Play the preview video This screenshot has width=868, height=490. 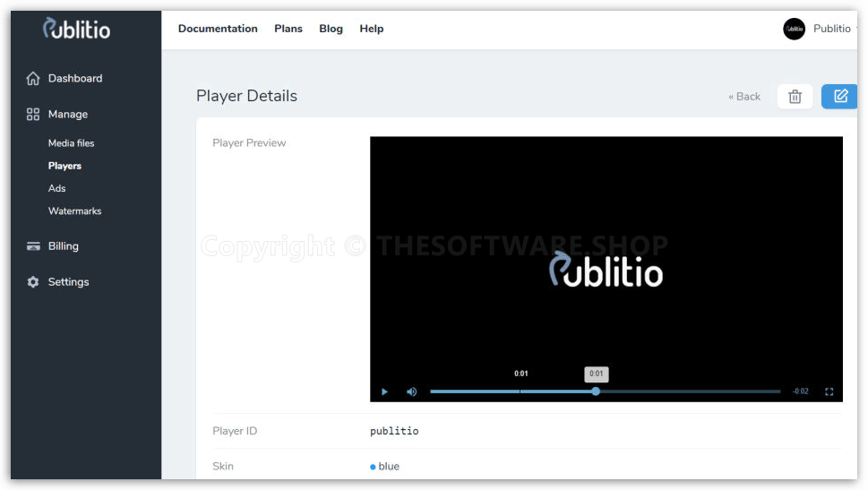click(384, 392)
